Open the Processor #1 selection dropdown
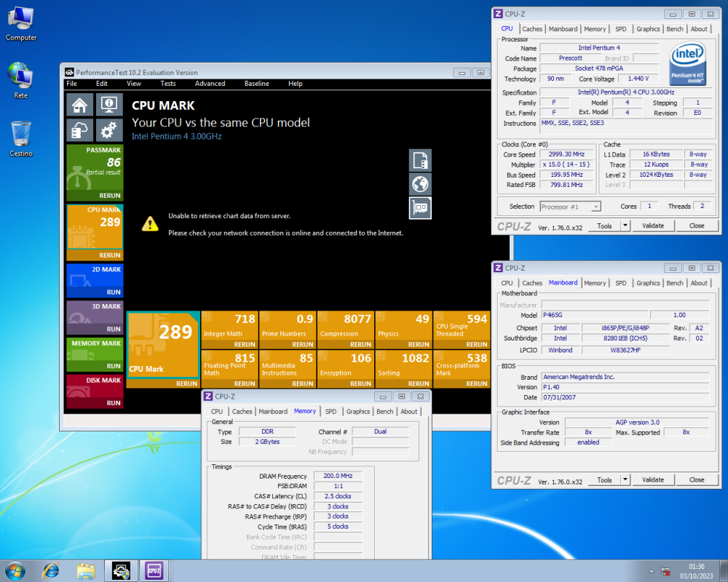728x582 pixels. pyautogui.click(x=570, y=206)
